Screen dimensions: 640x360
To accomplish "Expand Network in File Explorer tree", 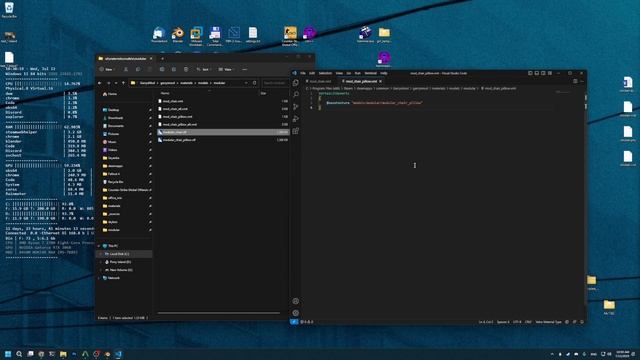I will [x=99, y=278].
